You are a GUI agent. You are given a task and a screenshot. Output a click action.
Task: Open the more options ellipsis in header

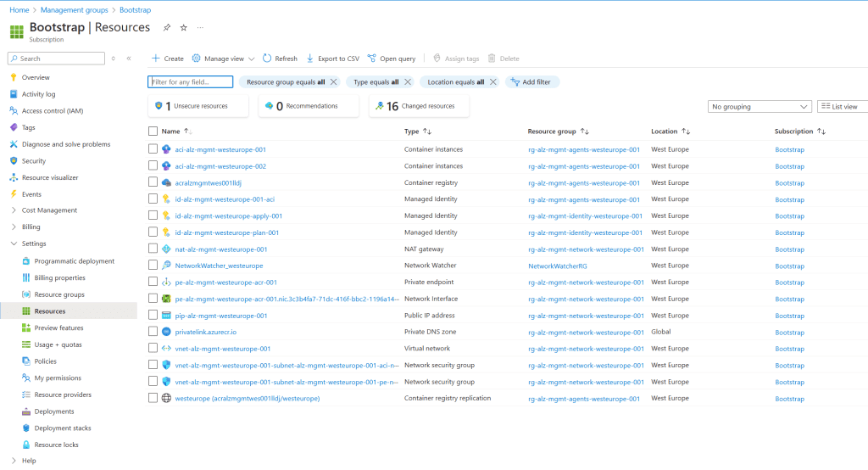pos(200,28)
